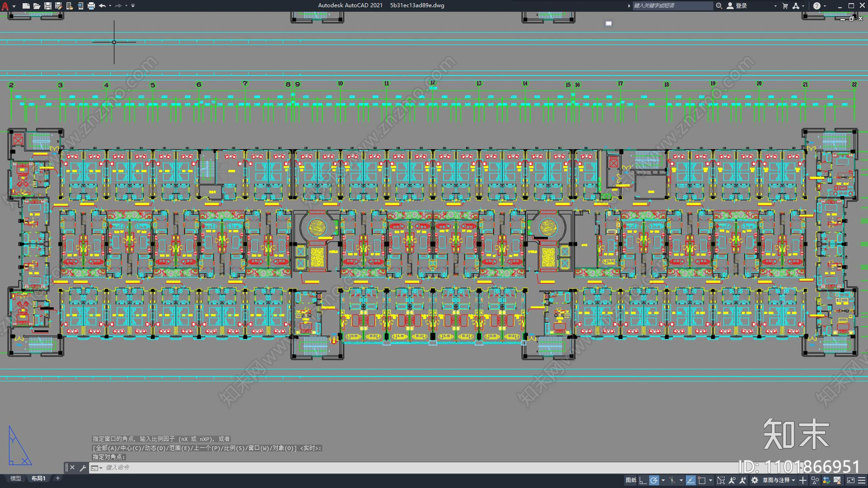Open the status bar Customization menu

[x=861, y=480]
